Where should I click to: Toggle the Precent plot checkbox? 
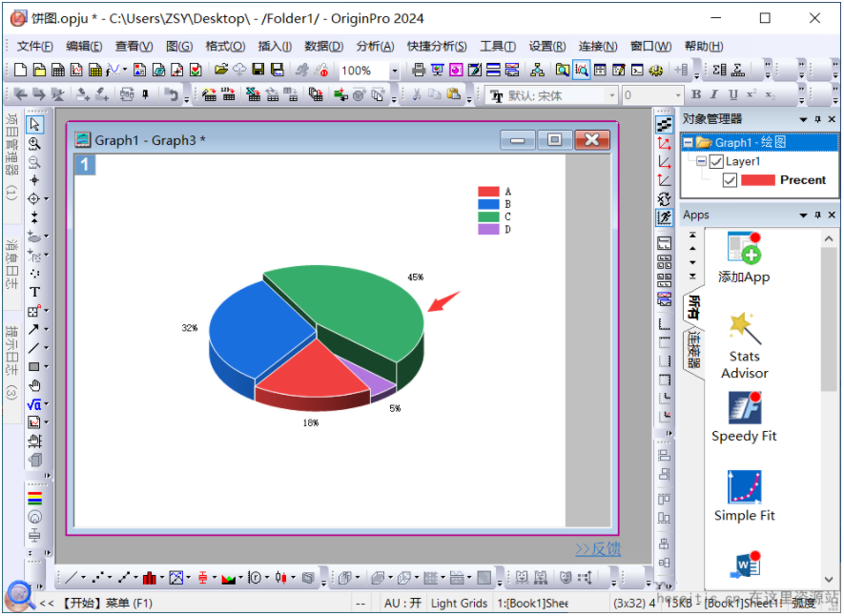pos(730,180)
